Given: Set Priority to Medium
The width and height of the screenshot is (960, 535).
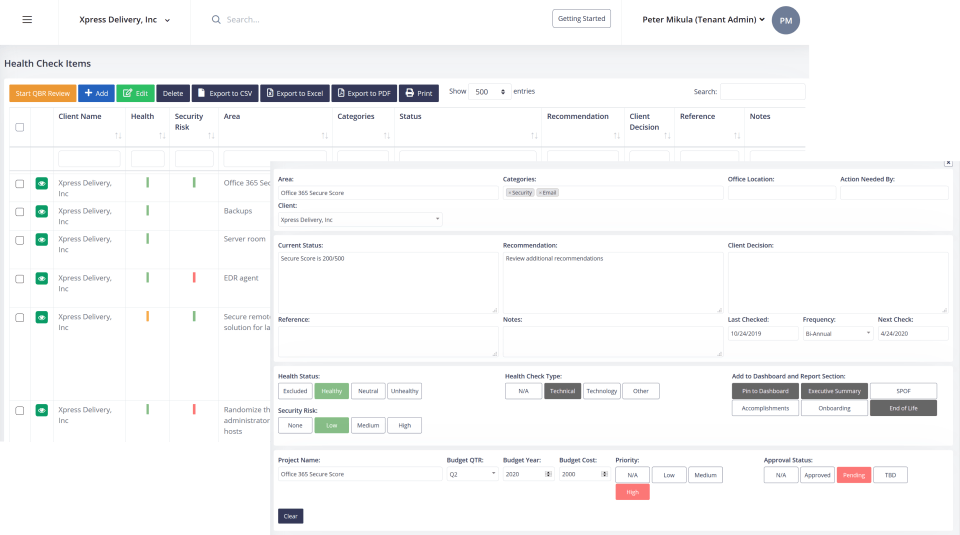Looking at the screenshot, I should click(x=705, y=475).
